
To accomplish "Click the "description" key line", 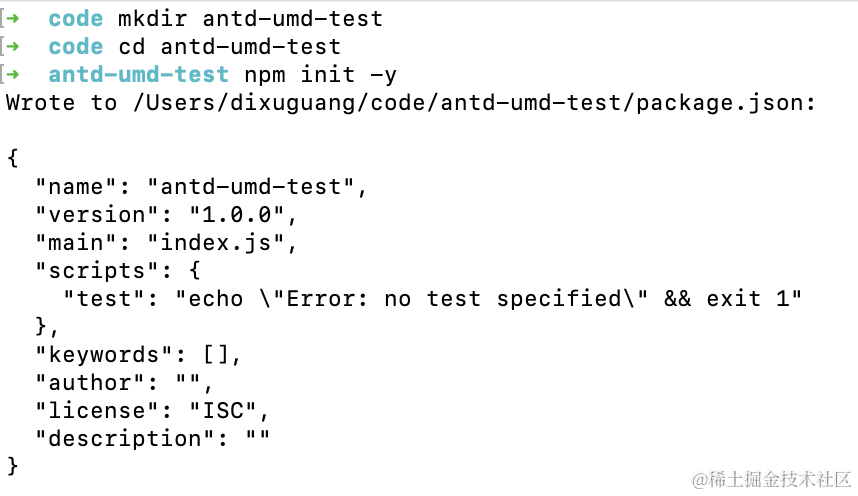I will point(152,439).
